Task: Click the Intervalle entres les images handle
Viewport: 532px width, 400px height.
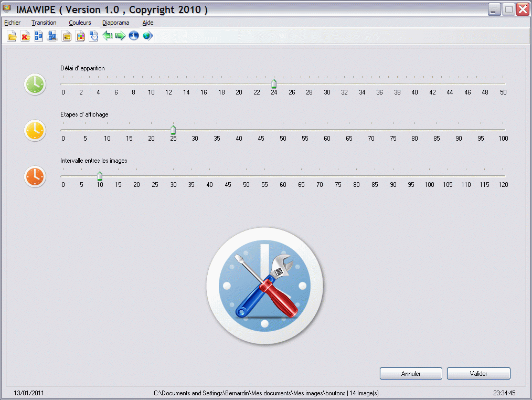Action: (x=99, y=176)
